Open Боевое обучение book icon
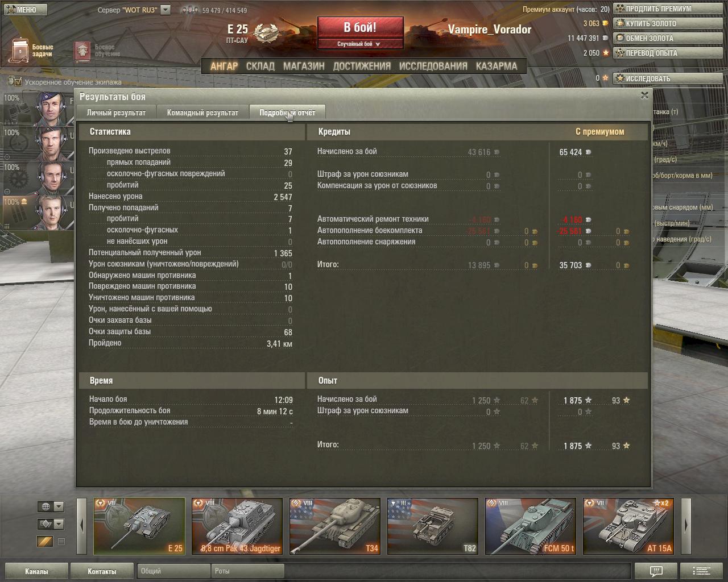Screen dimensions: 728x582 [82, 52]
